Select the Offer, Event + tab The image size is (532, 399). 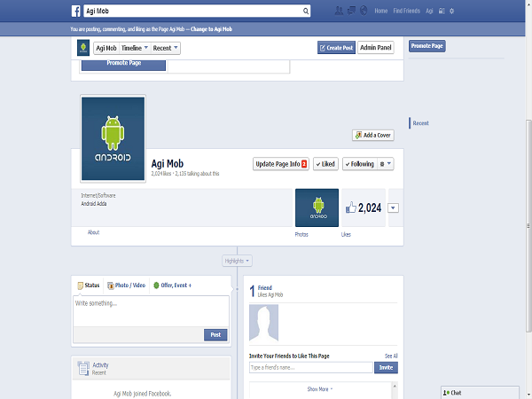click(x=172, y=286)
